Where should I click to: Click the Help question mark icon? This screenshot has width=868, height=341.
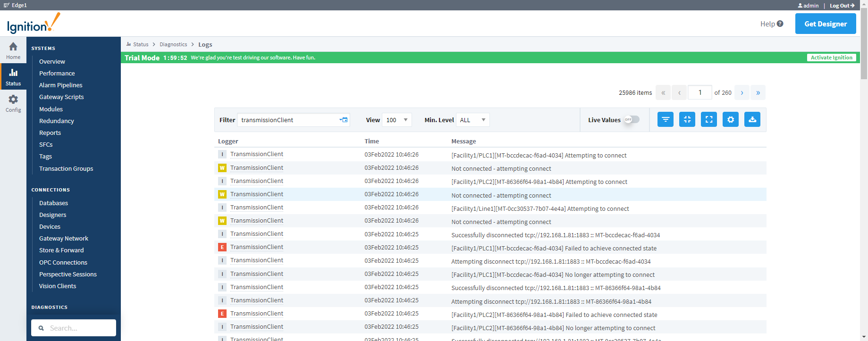(x=780, y=24)
